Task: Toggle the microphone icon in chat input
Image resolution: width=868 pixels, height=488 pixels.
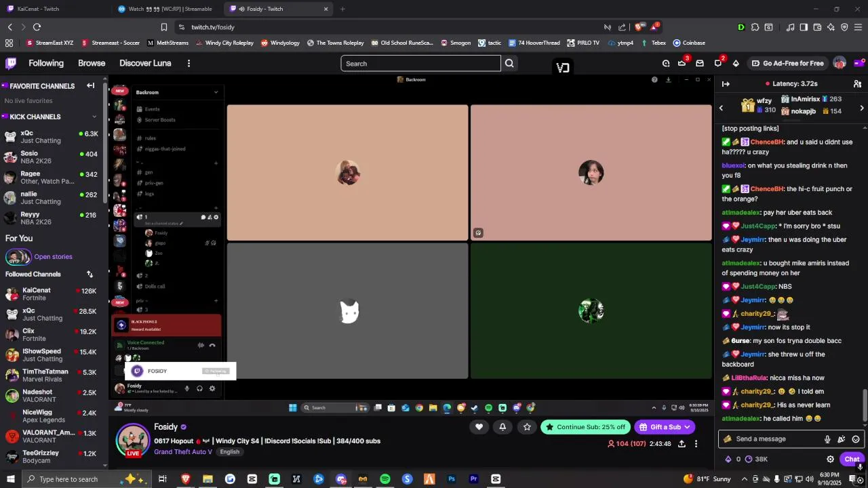Action: tap(827, 439)
